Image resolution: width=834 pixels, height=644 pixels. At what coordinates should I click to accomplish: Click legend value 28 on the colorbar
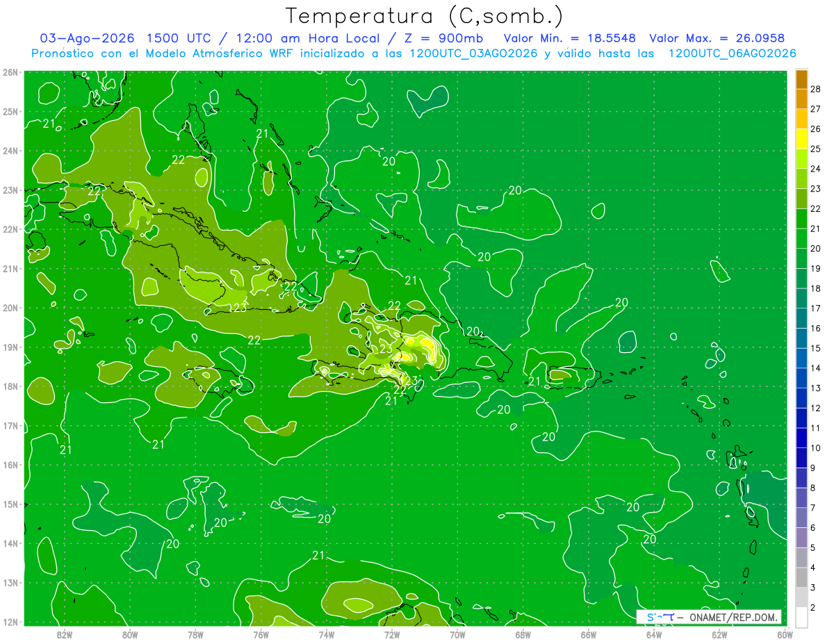(x=817, y=89)
